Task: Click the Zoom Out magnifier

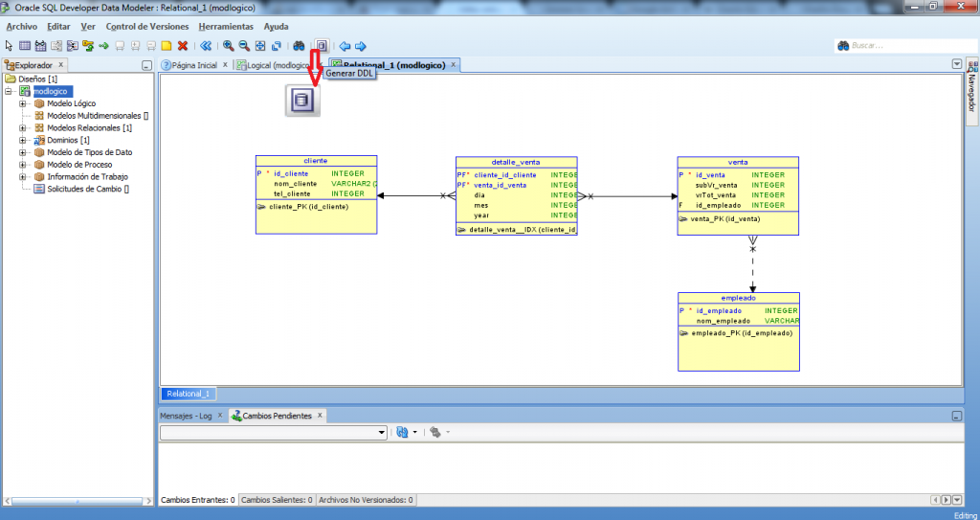Action: tap(244, 46)
